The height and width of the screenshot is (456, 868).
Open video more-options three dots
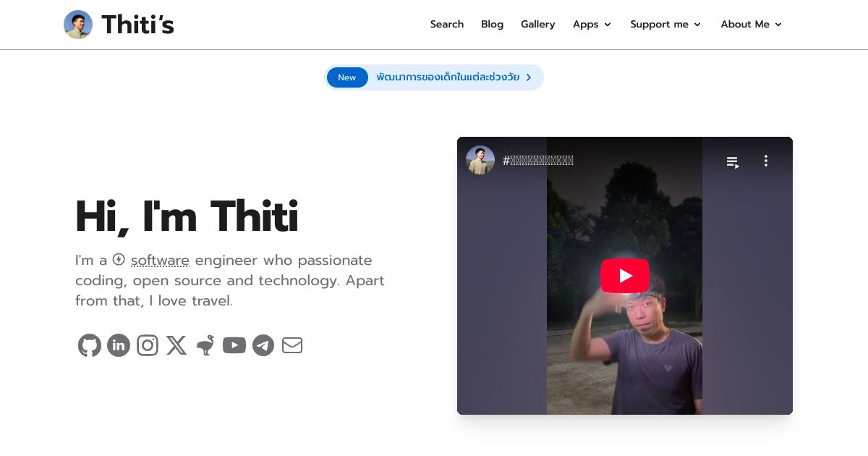pos(766,161)
